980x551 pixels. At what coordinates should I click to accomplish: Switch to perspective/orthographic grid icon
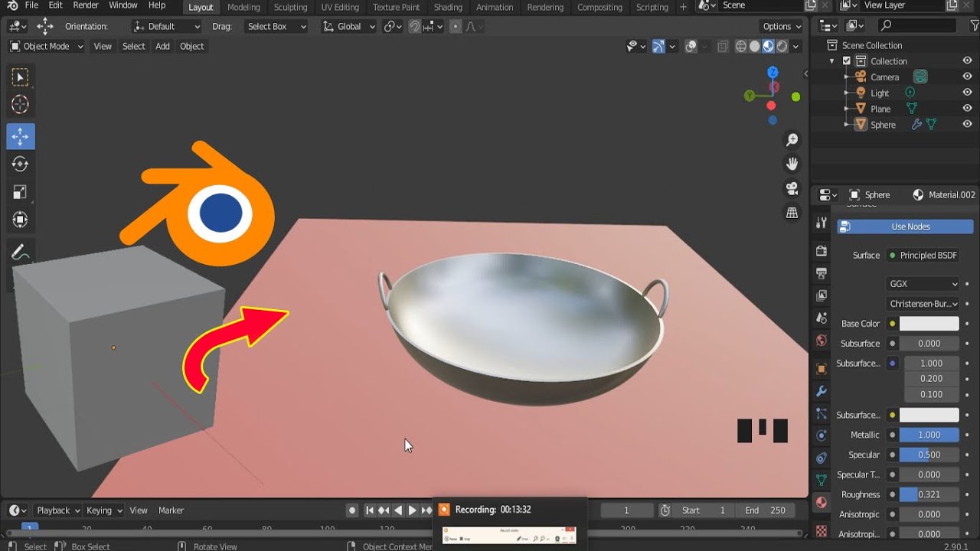(x=792, y=213)
